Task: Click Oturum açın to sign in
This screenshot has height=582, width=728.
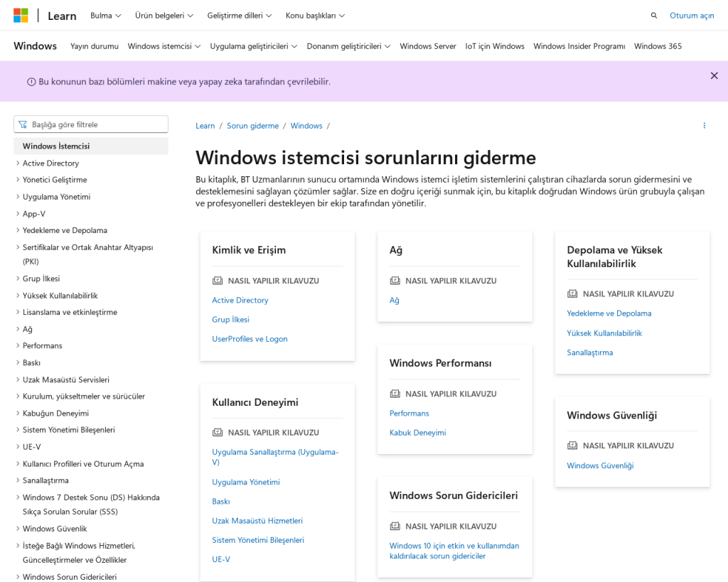Action: click(692, 16)
